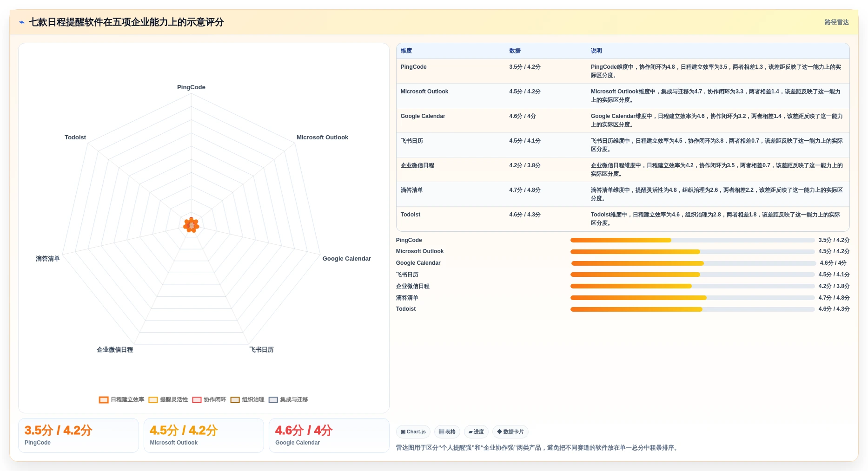Select the 滴答清单 table row name
Screen dimensions: 868x471
click(412, 190)
